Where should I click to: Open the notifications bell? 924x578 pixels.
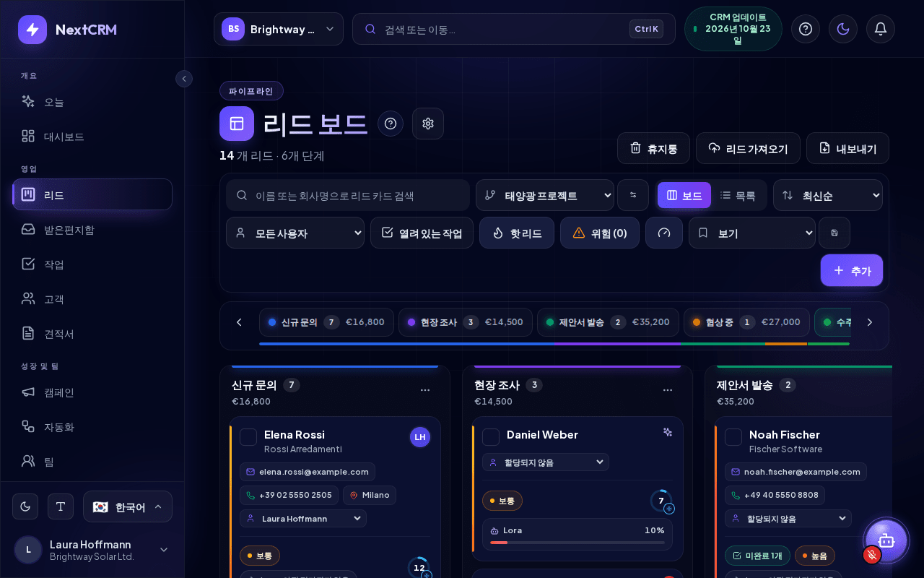[881, 29]
